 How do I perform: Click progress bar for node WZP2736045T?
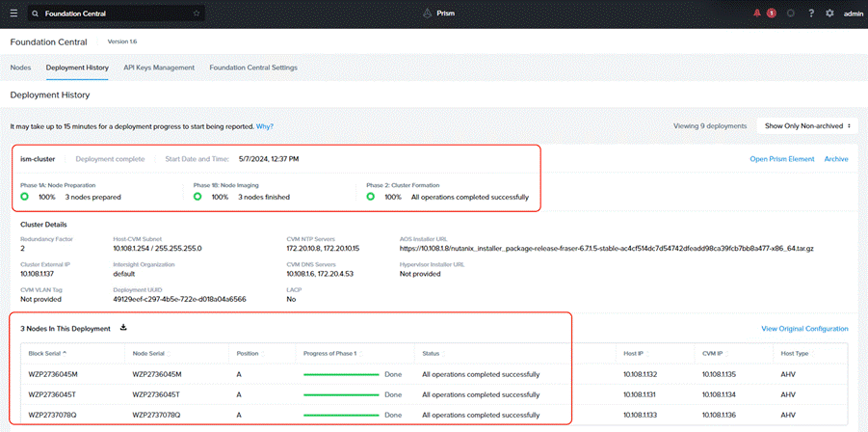click(x=341, y=395)
